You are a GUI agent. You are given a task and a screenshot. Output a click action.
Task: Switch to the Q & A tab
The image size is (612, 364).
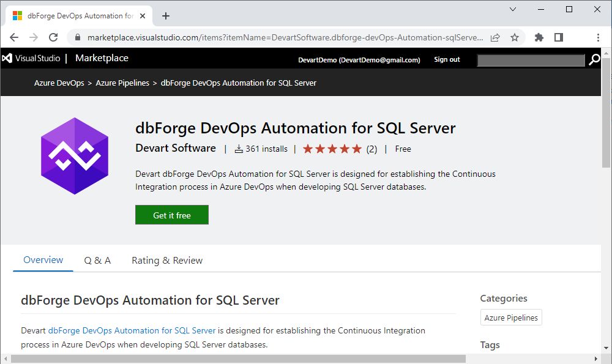click(97, 261)
